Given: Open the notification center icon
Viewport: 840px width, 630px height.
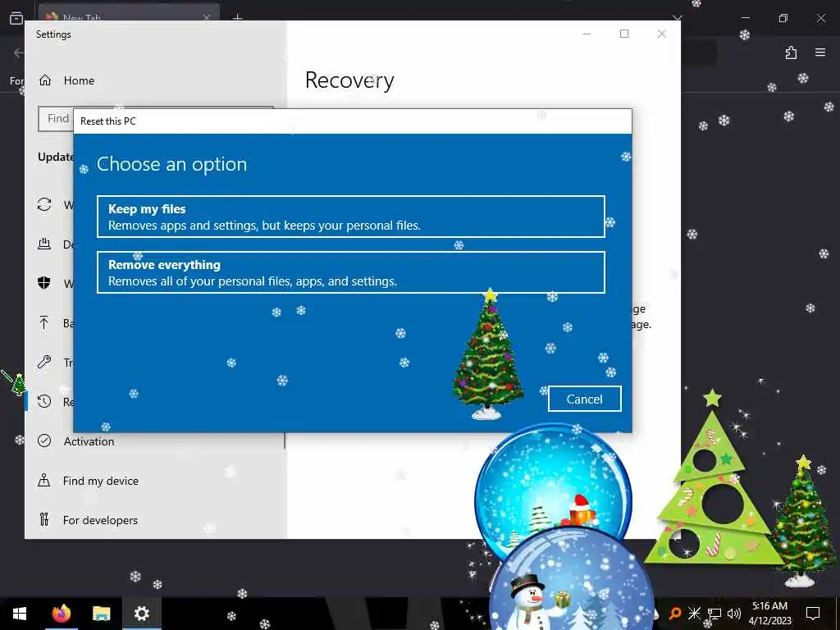Looking at the screenshot, I should (813, 614).
